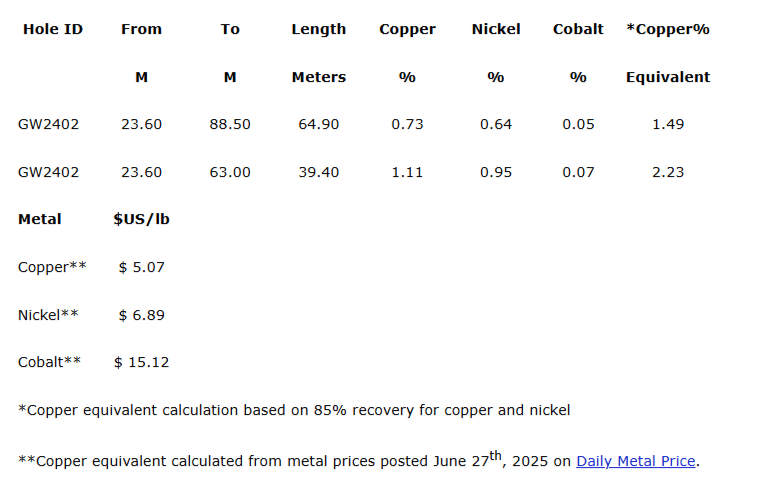Click the Metal header label
767x486 pixels.
40,219
